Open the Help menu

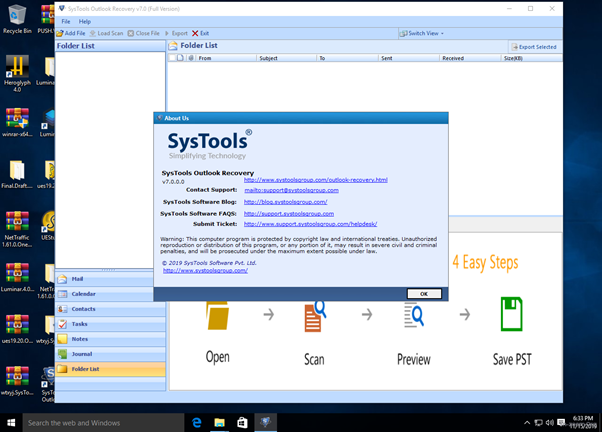[85, 22]
